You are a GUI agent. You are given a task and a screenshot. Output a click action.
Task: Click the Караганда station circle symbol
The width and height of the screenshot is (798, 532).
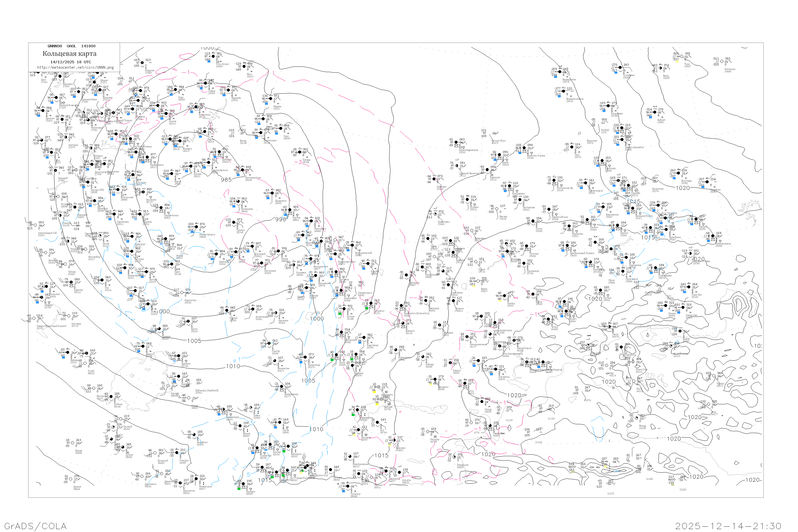pos(364,338)
